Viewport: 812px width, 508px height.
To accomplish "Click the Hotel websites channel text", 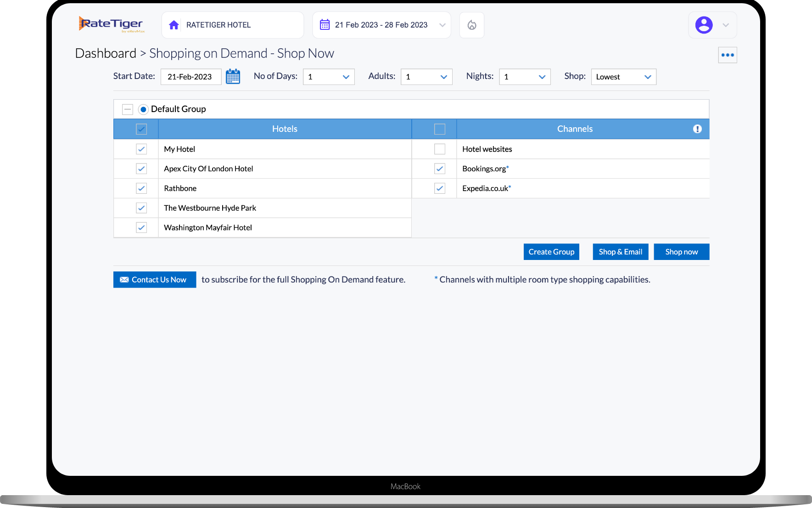I will (487, 149).
